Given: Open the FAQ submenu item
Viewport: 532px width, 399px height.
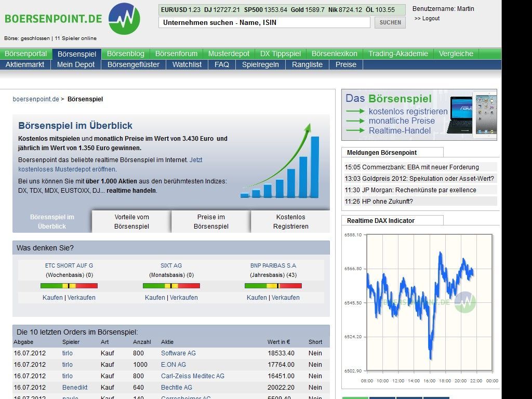Looking at the screenshot, I should (x=221, y=64).
